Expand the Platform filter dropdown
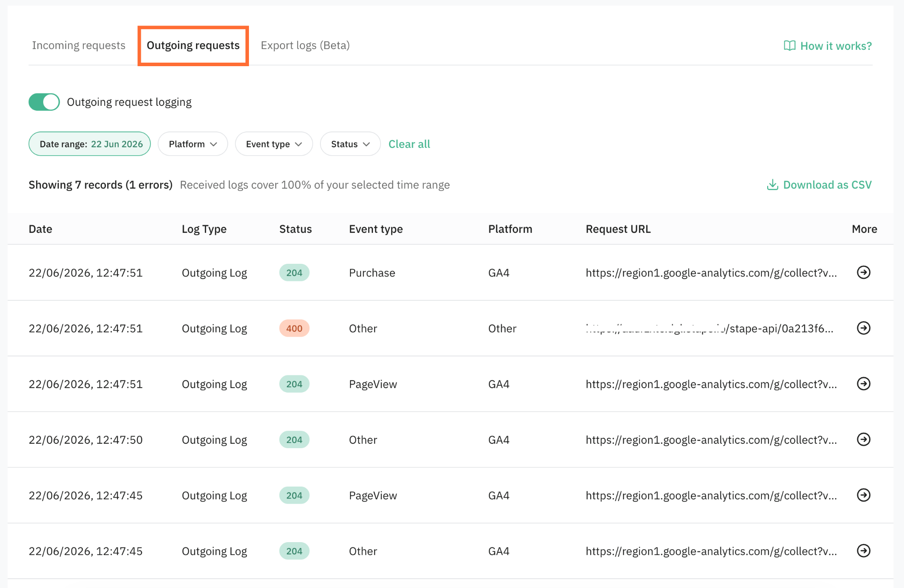This screenshot has width=904, height=588. [x=192, y=144]
